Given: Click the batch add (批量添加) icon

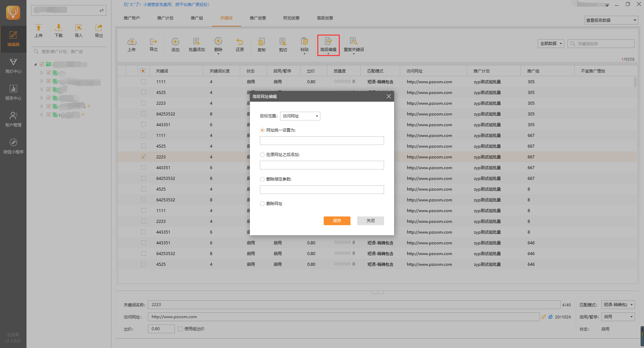Looking at the screenshot, I should (197, 45).
